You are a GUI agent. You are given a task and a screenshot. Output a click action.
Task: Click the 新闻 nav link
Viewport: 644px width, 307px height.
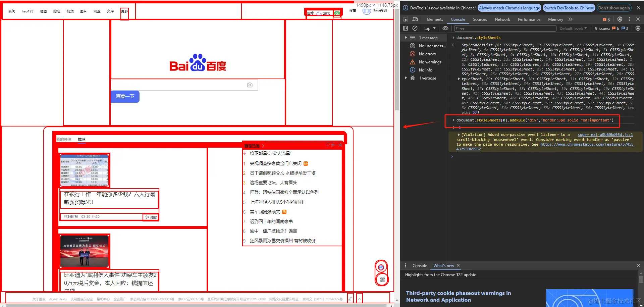click(12, 11)
